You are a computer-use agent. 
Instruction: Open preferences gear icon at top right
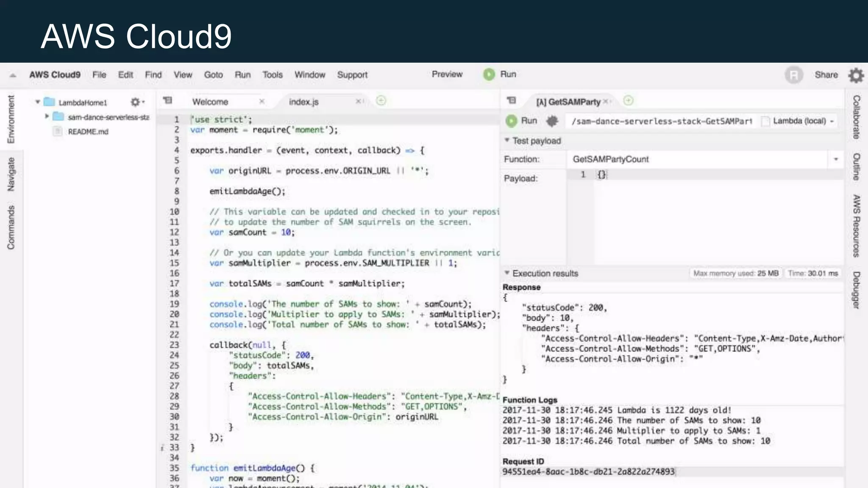[x=856, y=75]
